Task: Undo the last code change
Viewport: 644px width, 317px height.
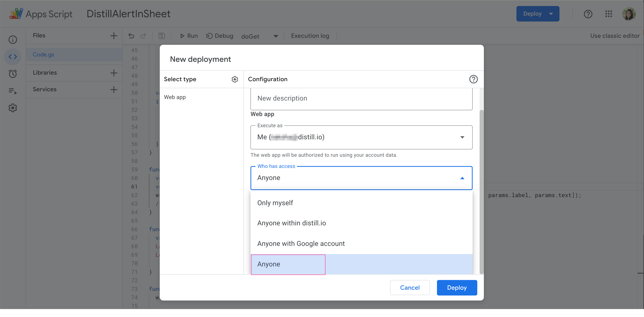Action: (x=131, y=36)
